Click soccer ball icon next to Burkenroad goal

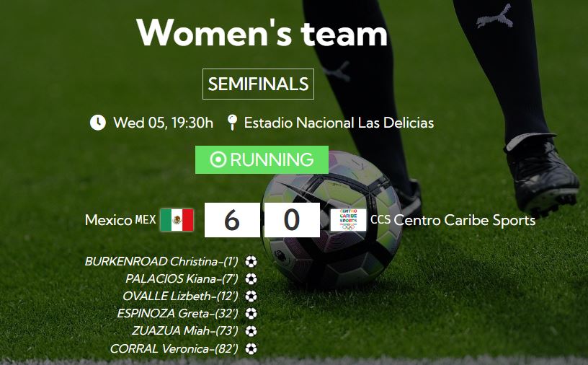pyautogui.click(x=251, y=262)
